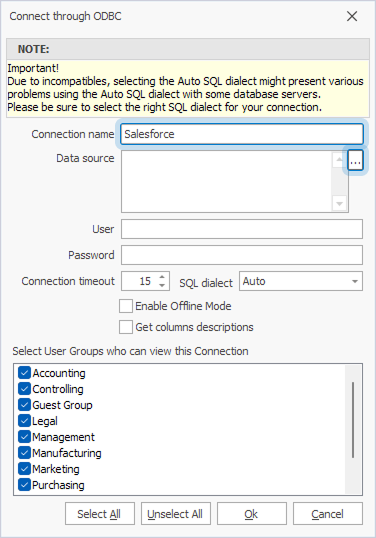Click the Connection name field containing Salesforce
Screen dimensions: 376x538
pos(242,134)
